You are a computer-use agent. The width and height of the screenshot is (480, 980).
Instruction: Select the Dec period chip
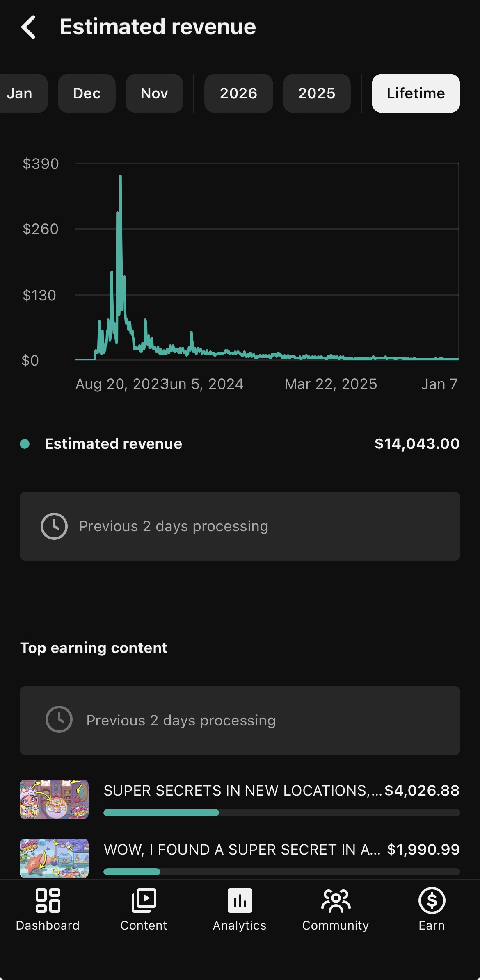87,93
